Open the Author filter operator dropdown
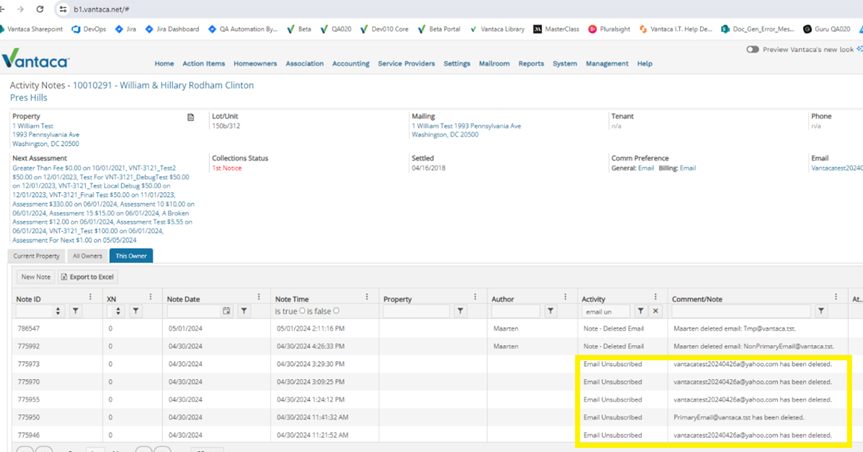This screenshot has height=452, width=863. tap(550, 311)
